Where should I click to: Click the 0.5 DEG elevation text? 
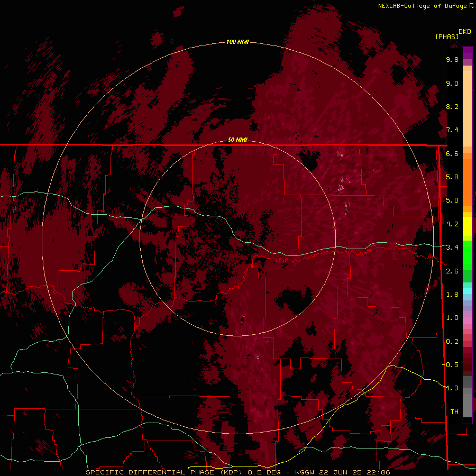tap(264, 472)
